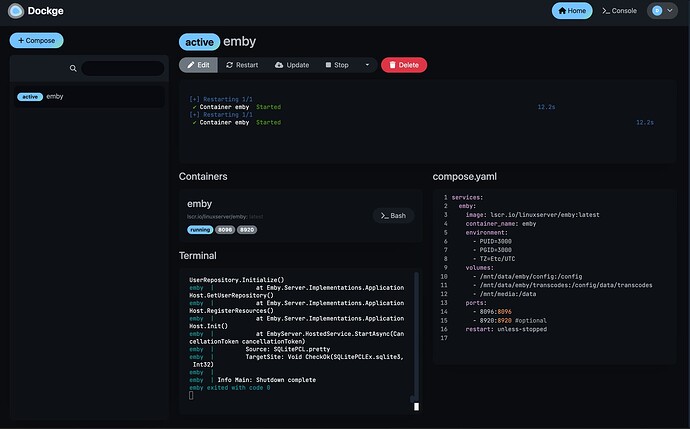This screenshot has height=429, width=690.
Task: Expand the profile dropdown chevron
Action: [x=670, y=11]
